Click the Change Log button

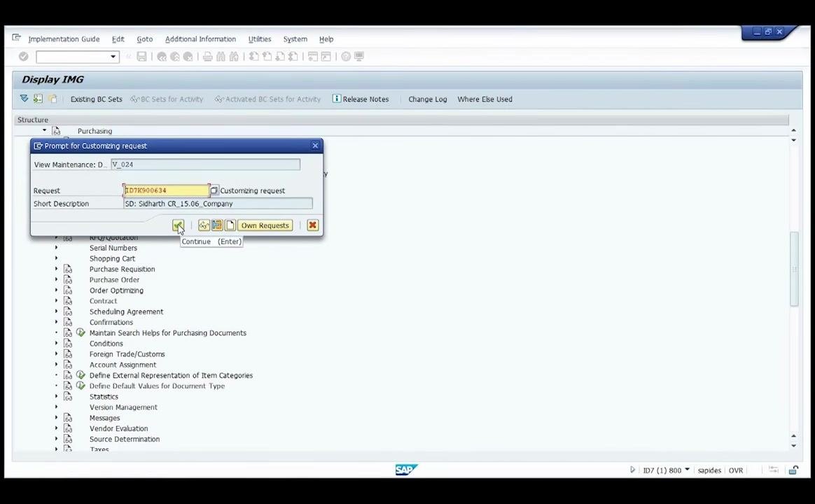point(427,99)
